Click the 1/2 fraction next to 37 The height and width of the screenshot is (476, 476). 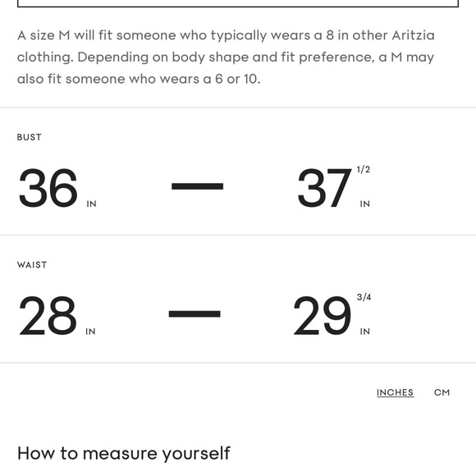[364, 169]
